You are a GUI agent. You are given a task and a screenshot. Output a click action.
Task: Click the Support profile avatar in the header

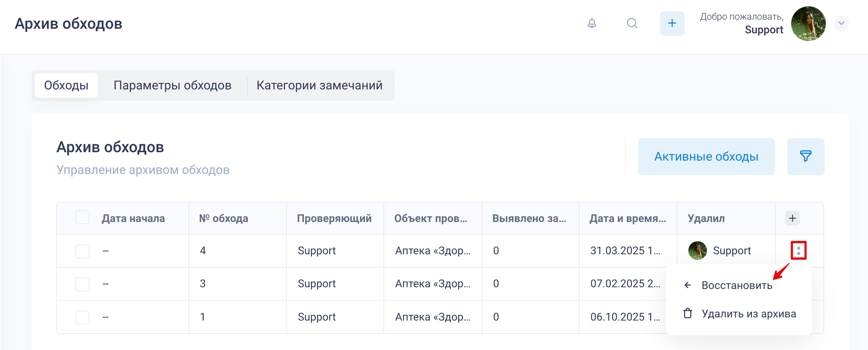(x=808, y=23)
